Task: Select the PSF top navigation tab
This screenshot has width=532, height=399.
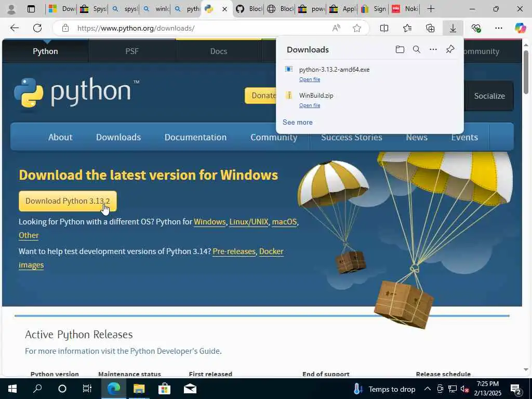Action: 132,51
